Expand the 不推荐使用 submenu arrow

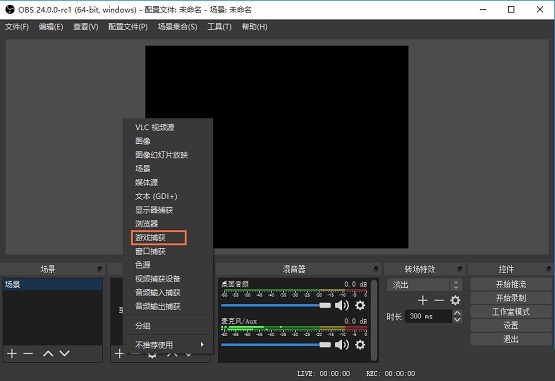[202, 345]
